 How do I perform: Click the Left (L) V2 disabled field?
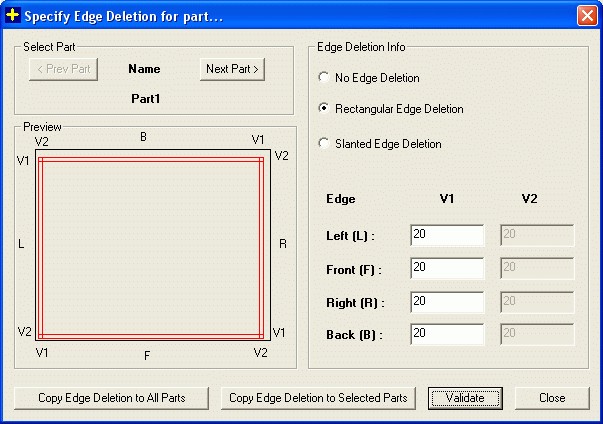pos(537,235)
